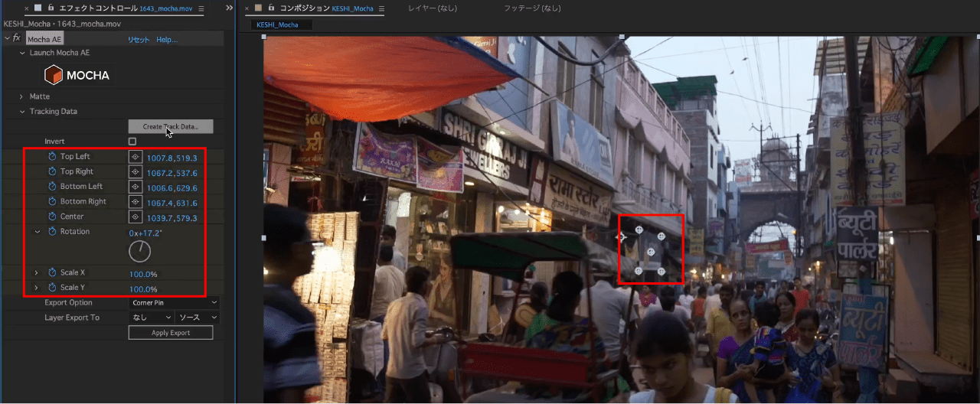Screen dimensions: 980x404
Task: Collapse the Launch Mocha AE section
Action: click(22, 53)
